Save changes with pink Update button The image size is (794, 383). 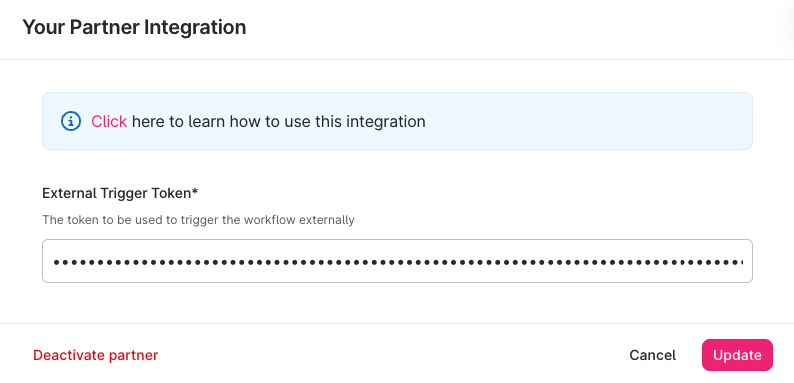(737, 355)
